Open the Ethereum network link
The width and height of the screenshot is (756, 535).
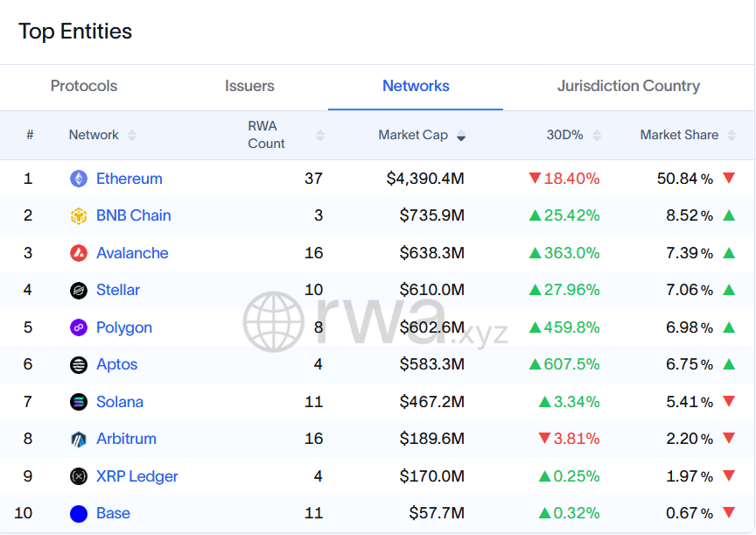[129, 178]
